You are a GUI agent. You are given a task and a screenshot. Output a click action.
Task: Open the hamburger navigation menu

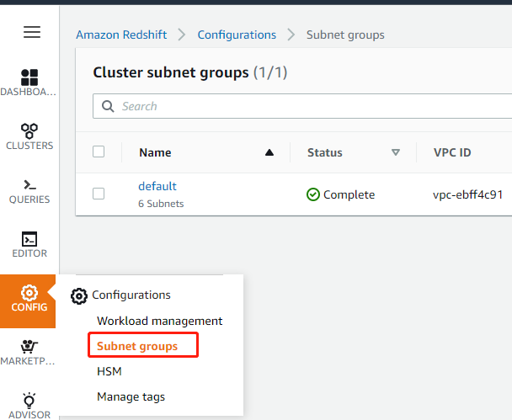[x=32, y=32]
